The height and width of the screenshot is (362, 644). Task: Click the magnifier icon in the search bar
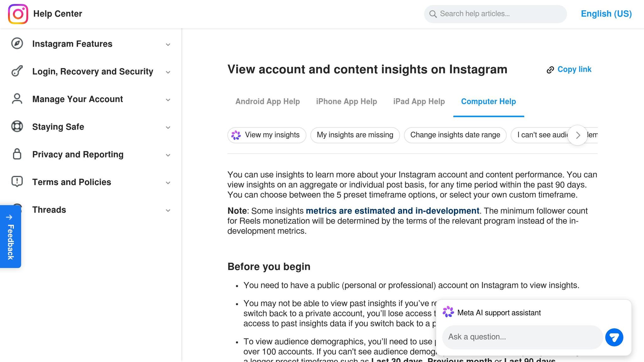(x=433, y=14)
